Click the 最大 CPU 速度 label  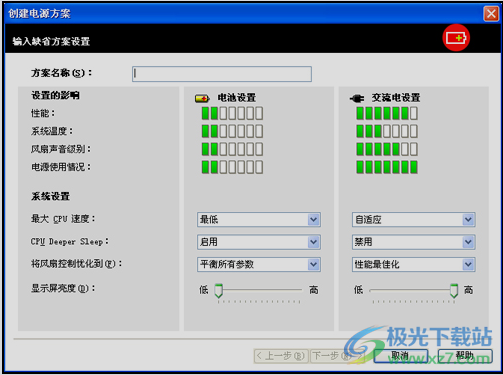coord(63,219)
